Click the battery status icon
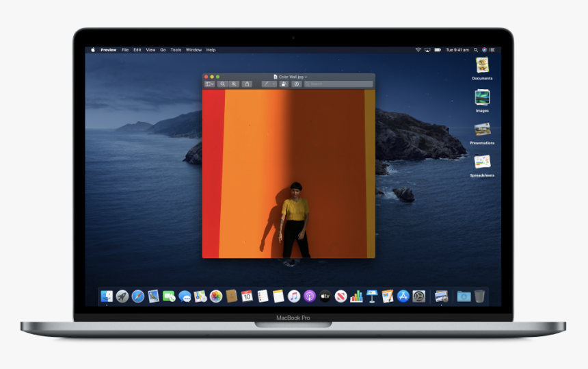The height and width of the screenshot is (369, 588). click(x=438, y=50)
